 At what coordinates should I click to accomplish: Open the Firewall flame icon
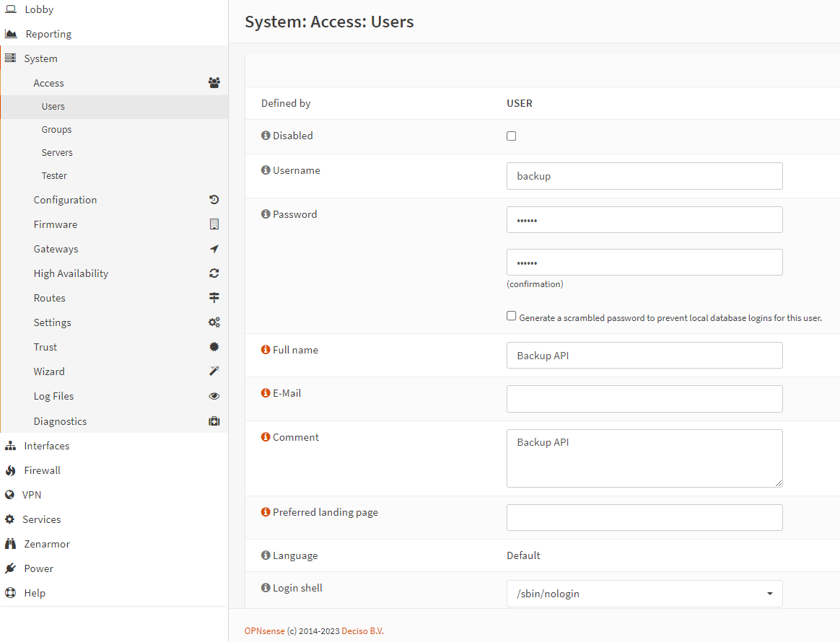click(10, 470)
